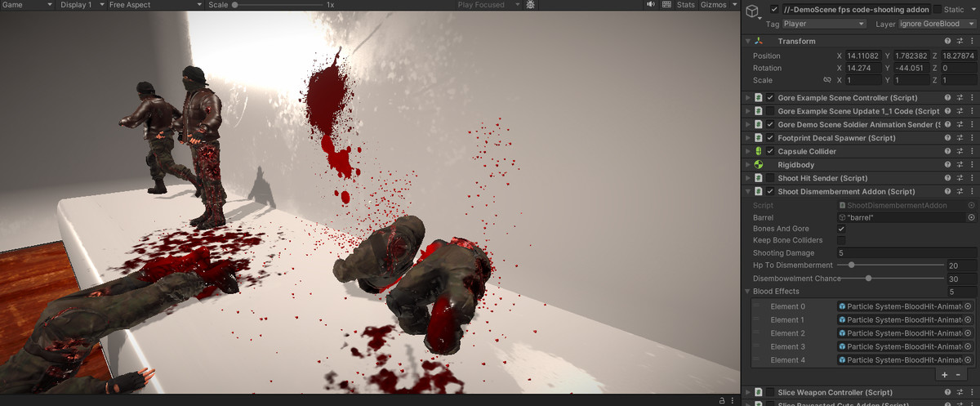The image size is (980, 406).
Task: Open Transform component preset settings icon
Action: point(960,41)
